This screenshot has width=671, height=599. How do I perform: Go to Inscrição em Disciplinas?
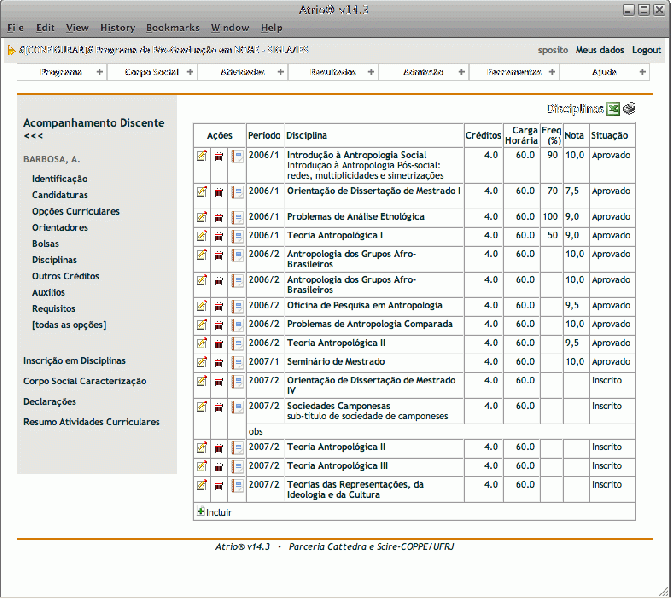point(74,361)
